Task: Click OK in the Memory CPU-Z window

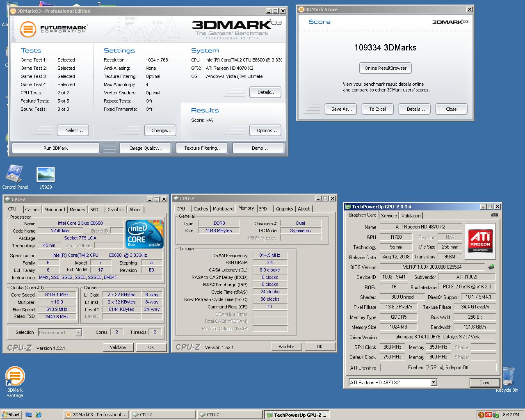Action: (320, 347)
